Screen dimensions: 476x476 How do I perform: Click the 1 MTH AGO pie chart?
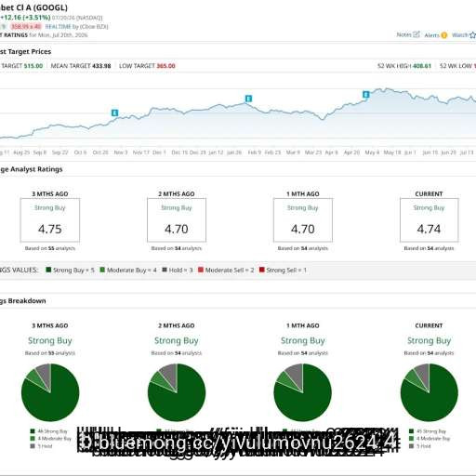click(303, 392)
